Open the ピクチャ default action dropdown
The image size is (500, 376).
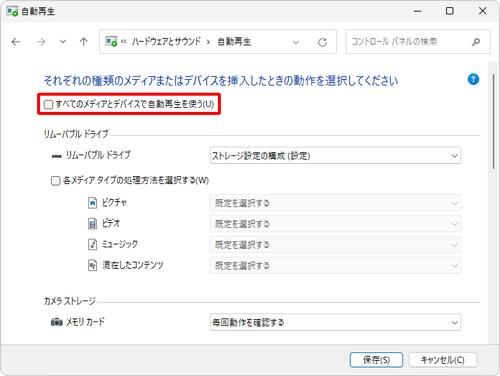pos(335,203)
